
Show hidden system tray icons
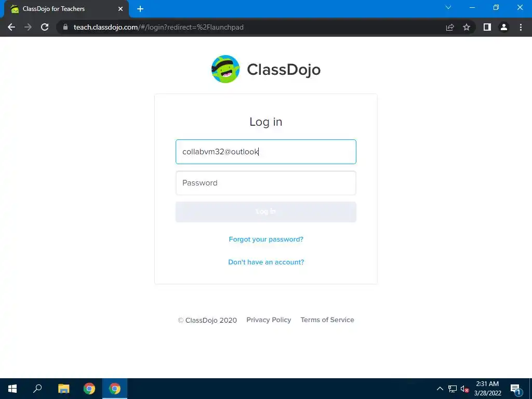click(x=440, y=389)
